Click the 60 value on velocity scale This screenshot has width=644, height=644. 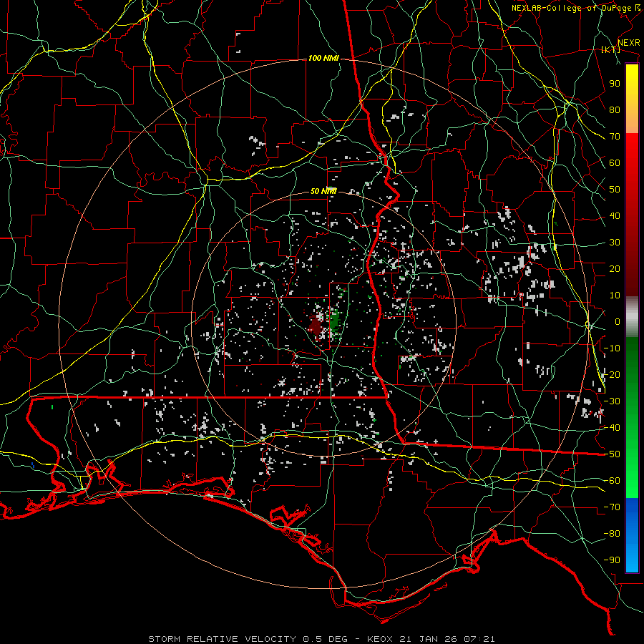point(615,163)
